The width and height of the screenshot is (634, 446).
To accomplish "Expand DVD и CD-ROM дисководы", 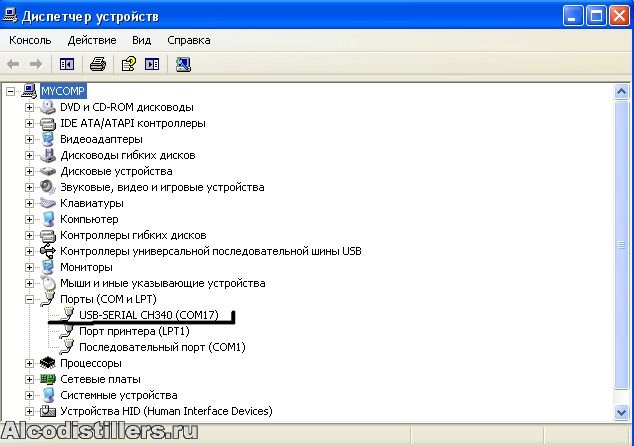I will (x=29, y=108).
